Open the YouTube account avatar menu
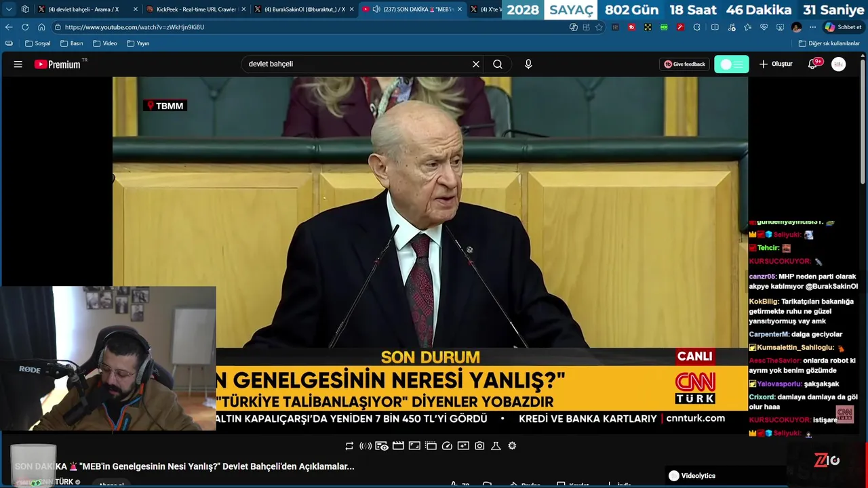Screen dimensions: 868x488 click(x=839, y=64)
